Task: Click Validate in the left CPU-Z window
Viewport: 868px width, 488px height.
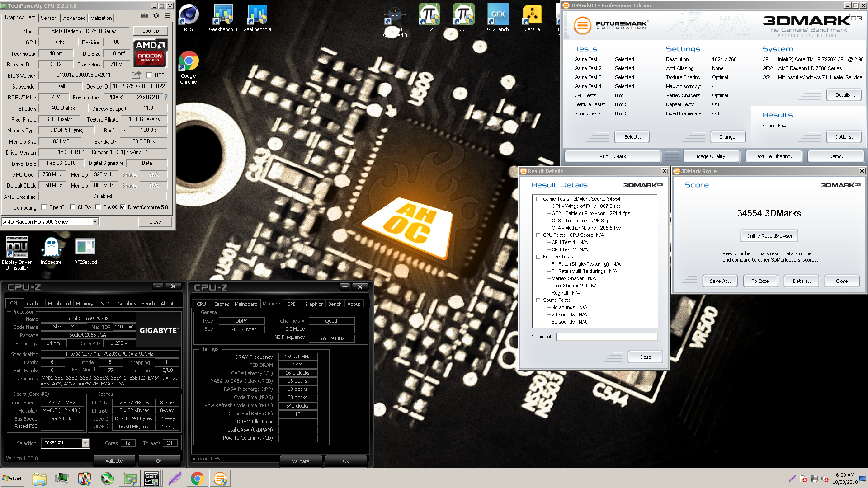Action: click(x=114, y=461)
